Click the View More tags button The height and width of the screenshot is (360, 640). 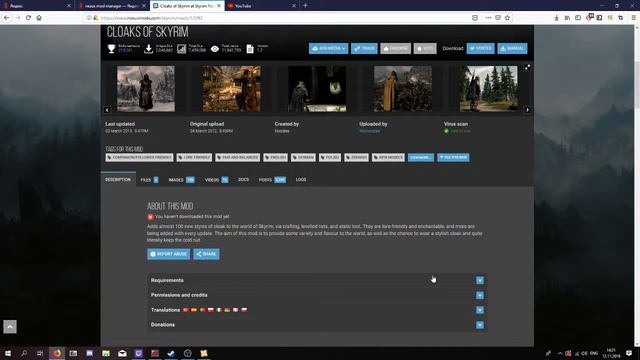click(x=421, y=158)
